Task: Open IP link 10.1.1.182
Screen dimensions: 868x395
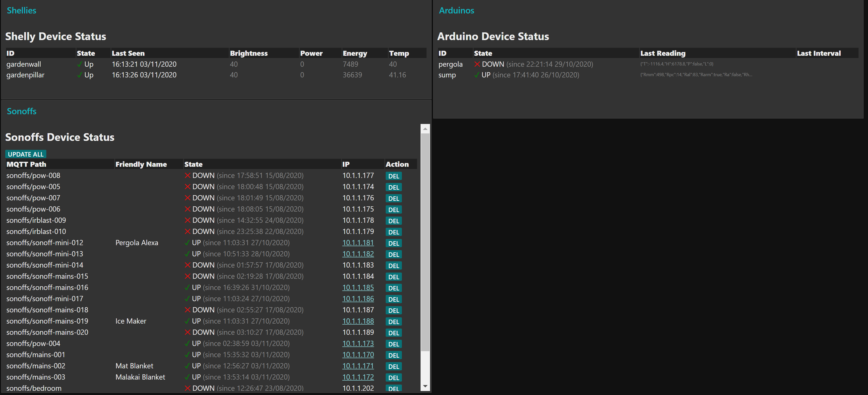Action: pos(358,254)
